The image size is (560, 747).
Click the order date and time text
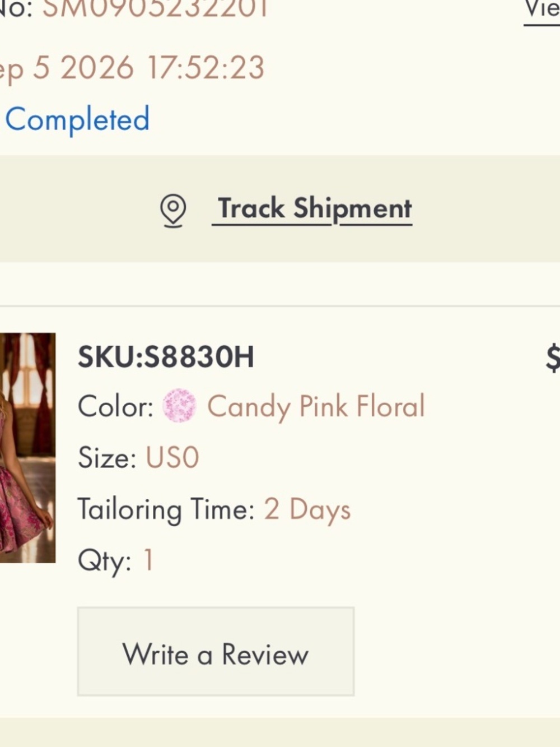[x=132, y=68]
